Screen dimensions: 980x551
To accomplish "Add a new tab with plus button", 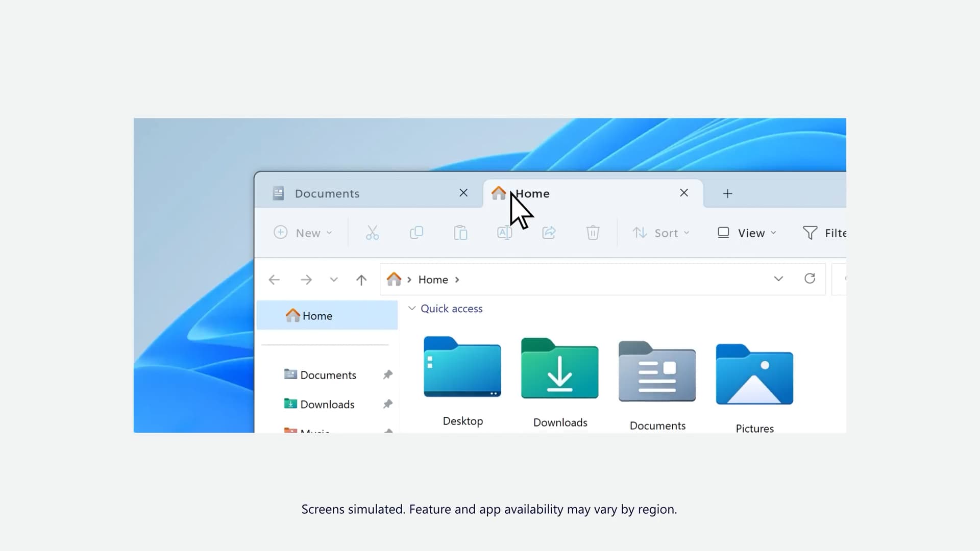I will 728,193.
